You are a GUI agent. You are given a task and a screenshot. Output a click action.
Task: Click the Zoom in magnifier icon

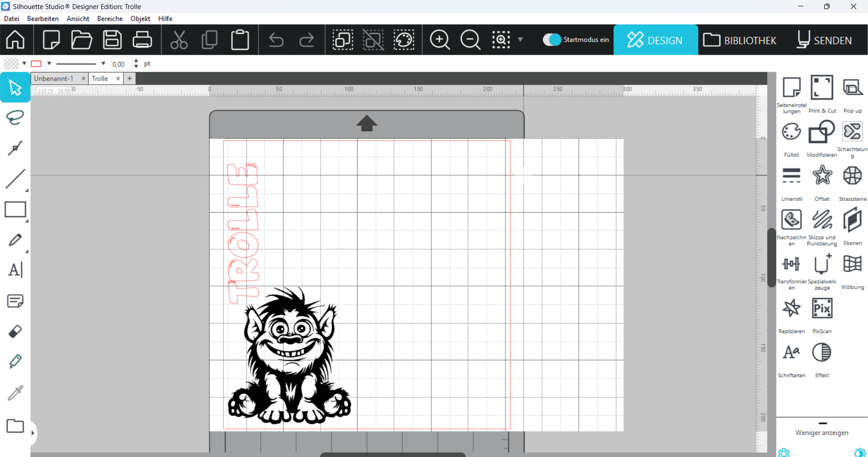[x=439, y=40]
